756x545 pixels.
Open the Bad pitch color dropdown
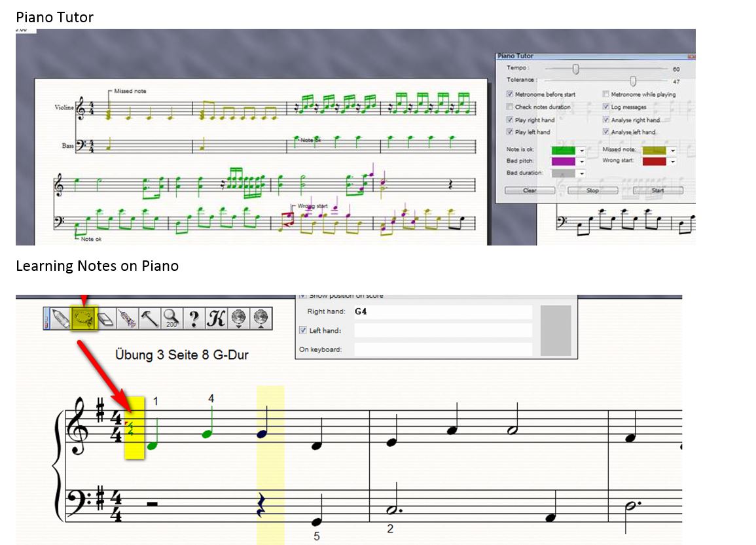[581, 162]
